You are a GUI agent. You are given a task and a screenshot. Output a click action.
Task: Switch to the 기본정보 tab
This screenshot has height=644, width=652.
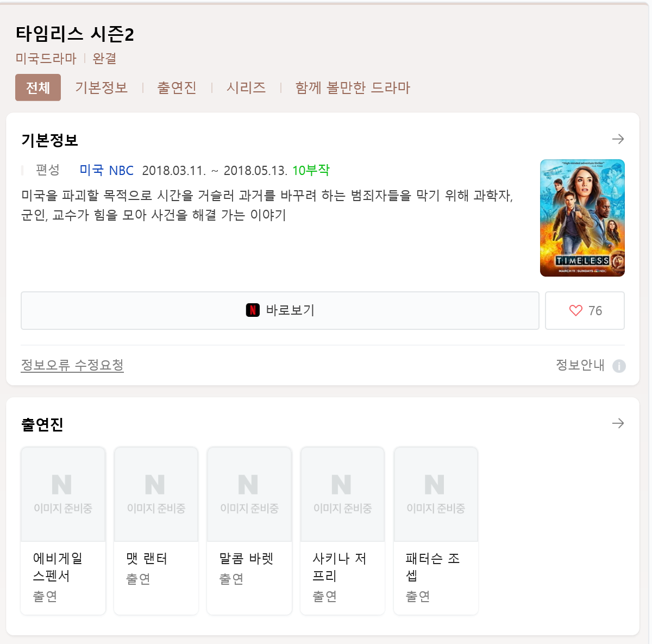click(101, 87)
